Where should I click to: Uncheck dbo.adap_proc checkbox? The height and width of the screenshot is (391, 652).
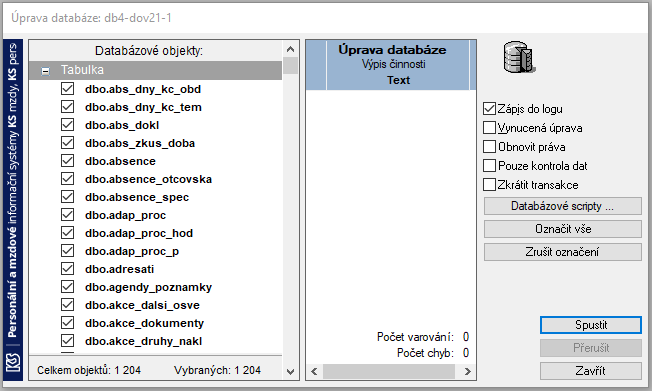coord(67,215)
